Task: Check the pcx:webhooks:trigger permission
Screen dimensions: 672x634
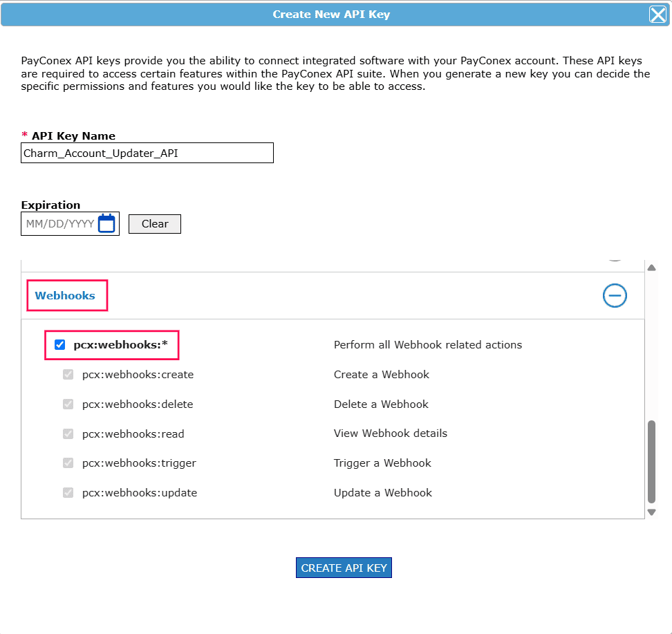Action: point(68,463)
